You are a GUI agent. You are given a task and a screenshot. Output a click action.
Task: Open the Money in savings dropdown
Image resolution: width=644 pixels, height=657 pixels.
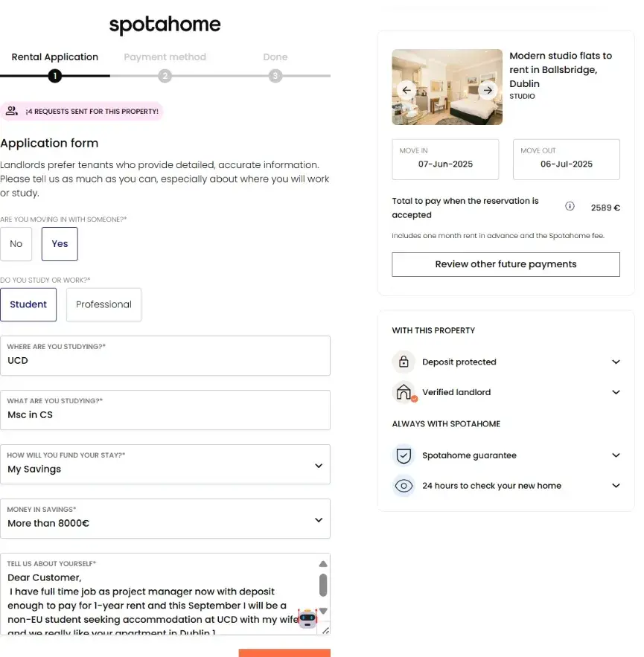point(165,519)
